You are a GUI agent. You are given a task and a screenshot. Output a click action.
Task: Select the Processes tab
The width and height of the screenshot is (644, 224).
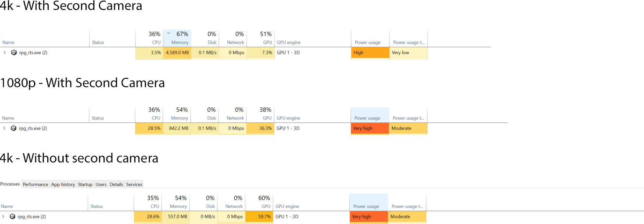pyautogui.click(x=10, y=184)
